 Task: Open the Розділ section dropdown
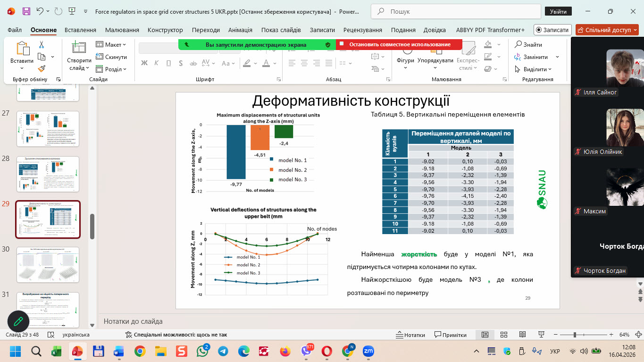pyautogui.click(x=111, y=69)
